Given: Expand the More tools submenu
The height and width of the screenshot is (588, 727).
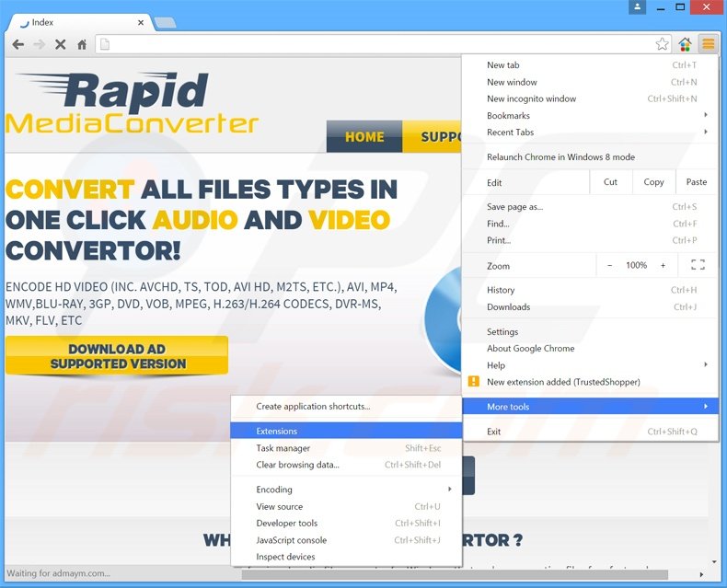Looking at the screenshot, I should 590,406.
